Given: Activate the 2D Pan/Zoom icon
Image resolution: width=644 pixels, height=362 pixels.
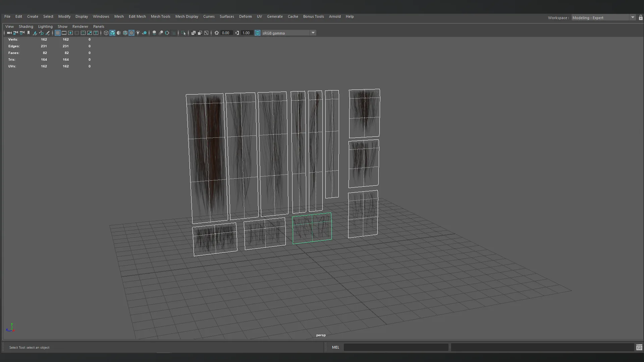Looking at the screenshot, I should coord(41,33).
